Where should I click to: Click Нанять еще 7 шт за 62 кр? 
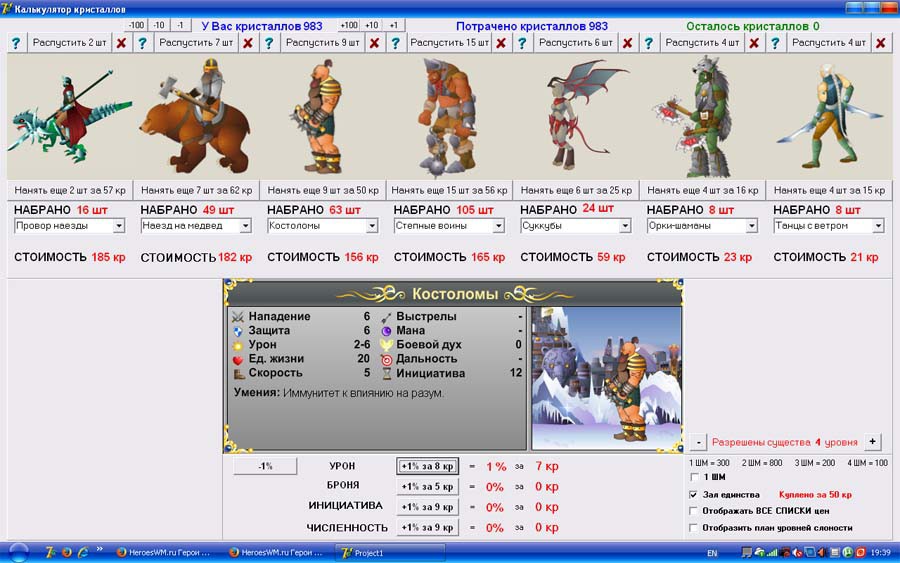tap(196, 190)
